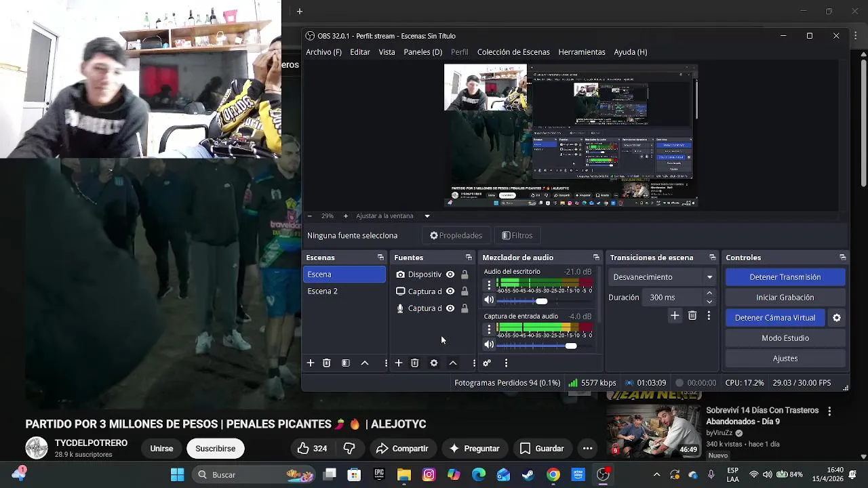Open advanced audio properties gears icon
This screenshot has height=488, width=868.
click(x=487, y=363)
